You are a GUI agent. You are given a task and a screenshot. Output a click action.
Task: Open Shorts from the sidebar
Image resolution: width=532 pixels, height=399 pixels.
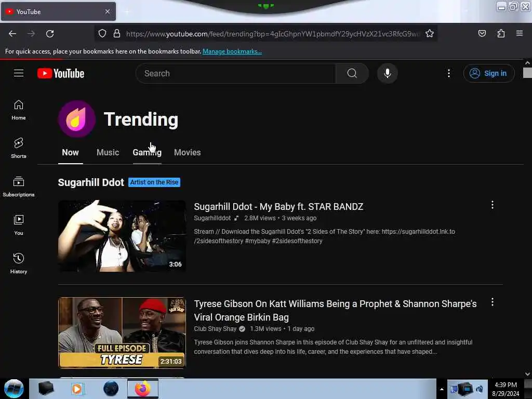tap(19, 148)
